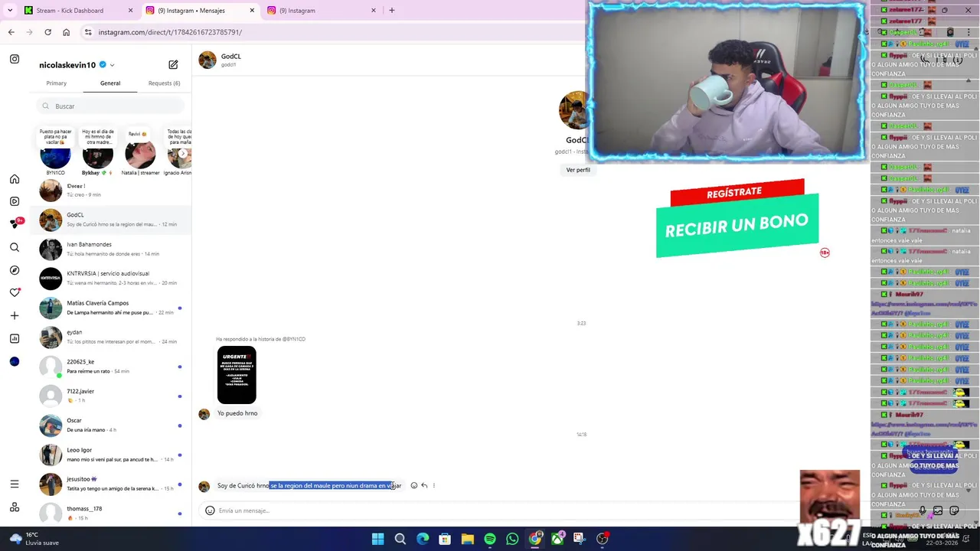Open the Meta apps icon at sidebar bottom
The image size is (980, 551).
(15, 507)
